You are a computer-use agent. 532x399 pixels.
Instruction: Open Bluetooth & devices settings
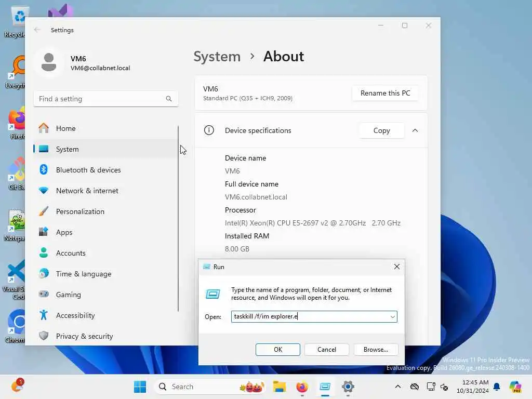pyautogui.click(x=105, y=170)
